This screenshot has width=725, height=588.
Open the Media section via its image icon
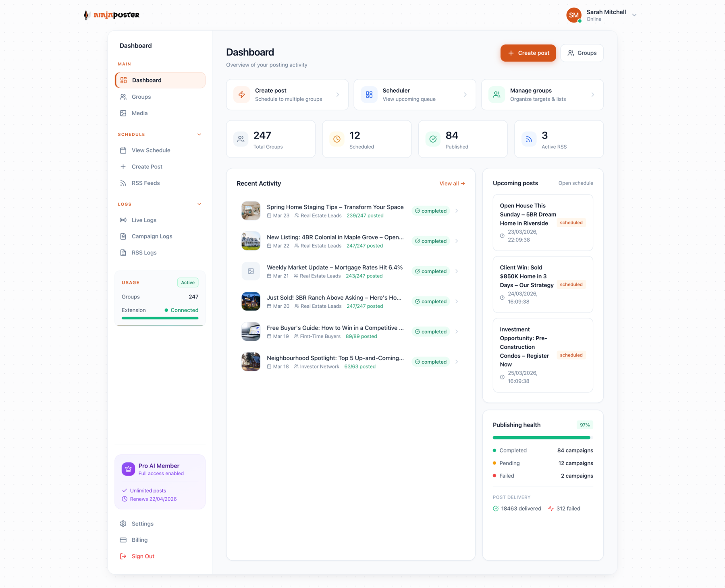(x=123, y=113)
